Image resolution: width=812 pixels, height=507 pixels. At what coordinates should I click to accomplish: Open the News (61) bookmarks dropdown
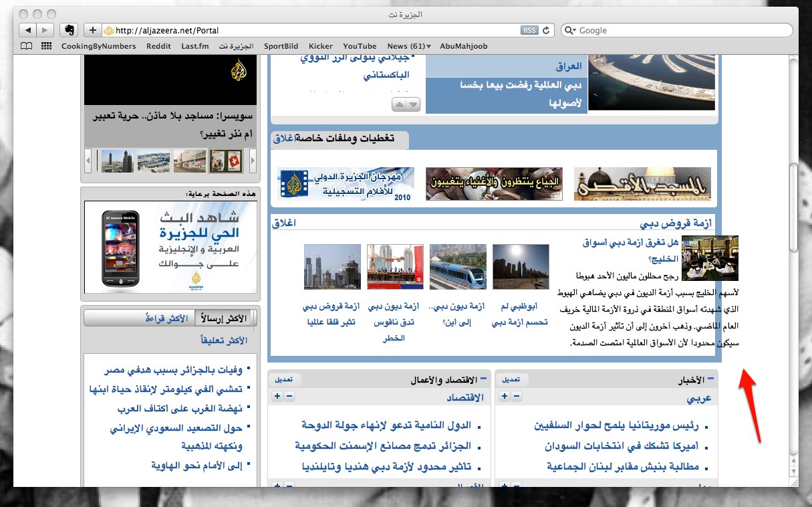pos(409,46)
